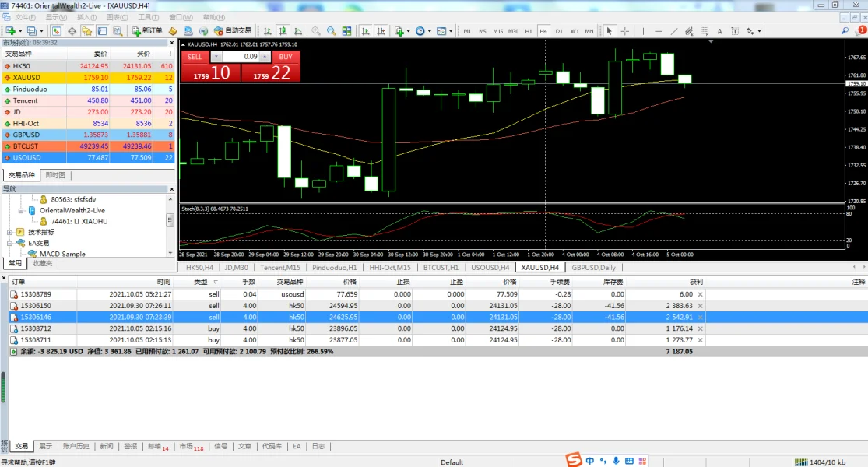Click the red SELL button on the chart
868x467 pixels.
click(x=195, y=57)
